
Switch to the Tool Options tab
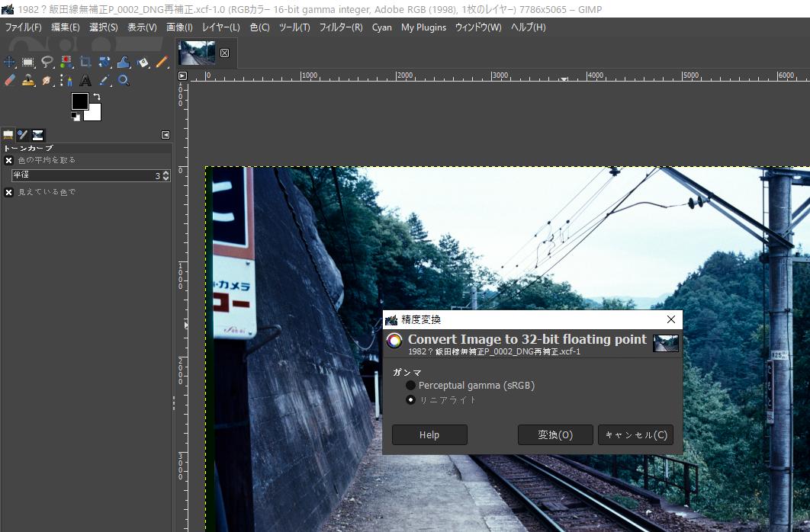coord(8,135)
